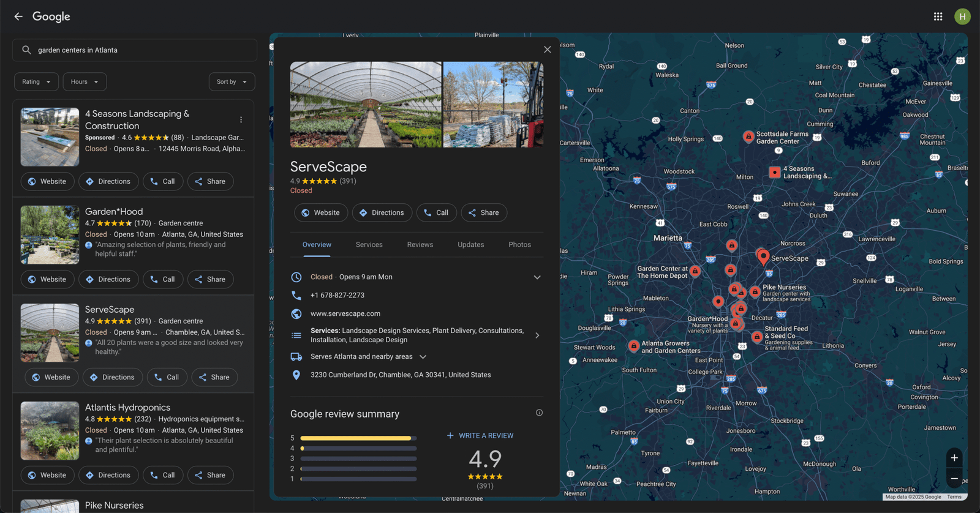Open the outdoor pallets photo in panel
980x513 pixels.
493,104
